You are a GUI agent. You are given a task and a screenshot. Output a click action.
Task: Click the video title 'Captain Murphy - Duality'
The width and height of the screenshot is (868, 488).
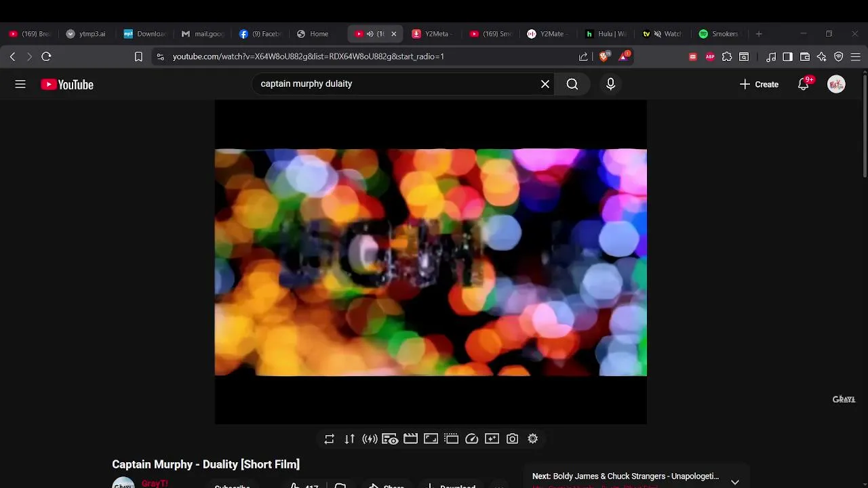(x=205, y=464)
